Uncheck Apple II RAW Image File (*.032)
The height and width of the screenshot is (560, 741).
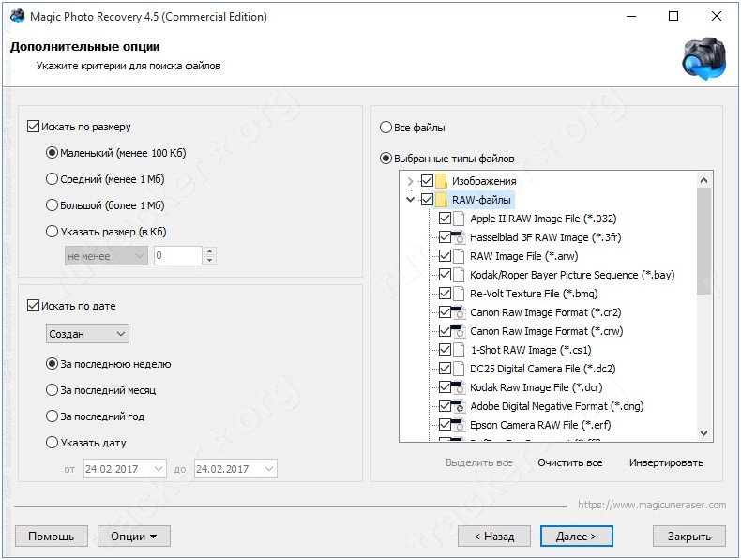[445, 219]
